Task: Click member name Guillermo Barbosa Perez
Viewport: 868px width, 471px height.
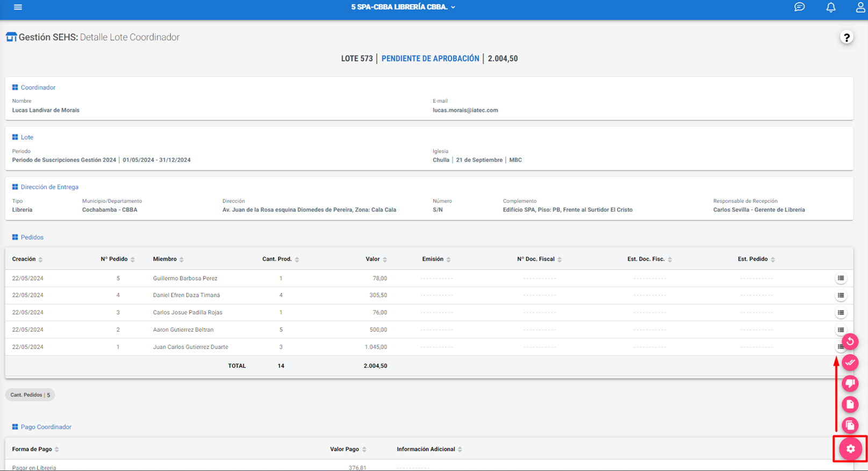Action: pyautogui.click(x=185, y=279)
